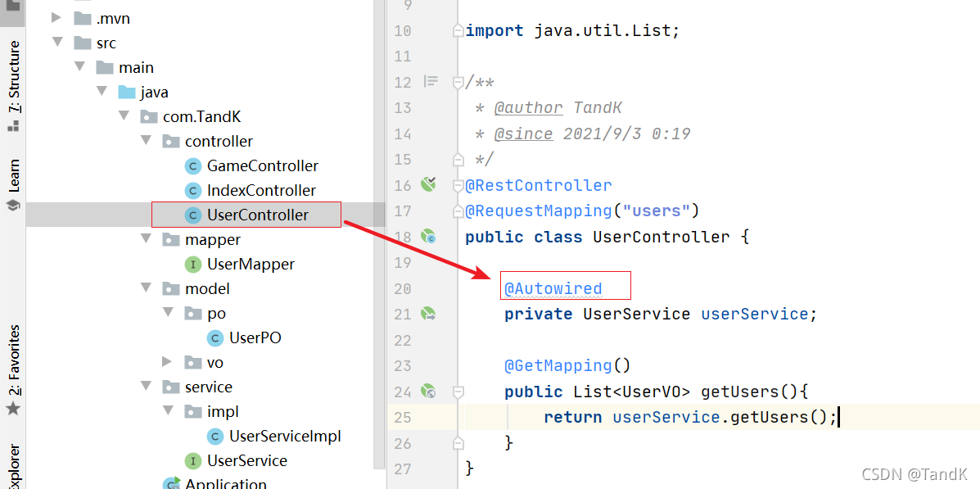Click the .mvn folder icon
Screen dimensions: 980x489
click(x=83, y=18)
